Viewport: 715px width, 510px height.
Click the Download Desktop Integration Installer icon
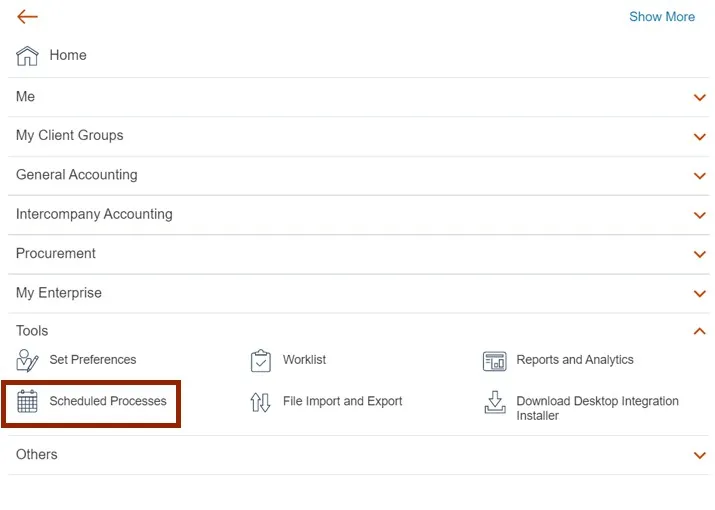point(494,402)
